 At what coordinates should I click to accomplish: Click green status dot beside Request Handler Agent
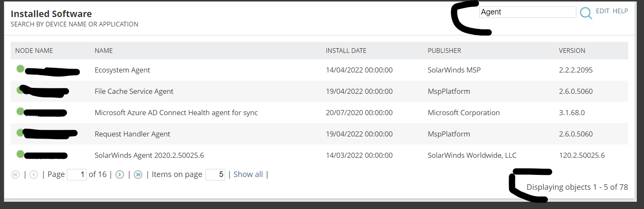[x=20, y=133]
